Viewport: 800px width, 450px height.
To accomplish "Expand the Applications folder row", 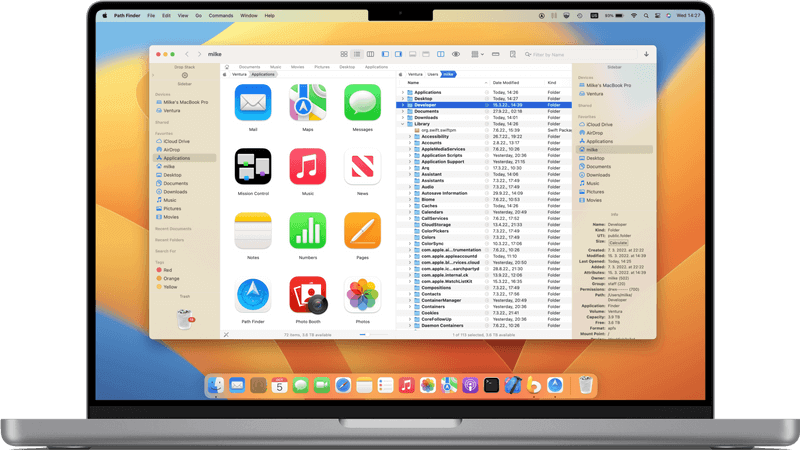I will 403,92.
